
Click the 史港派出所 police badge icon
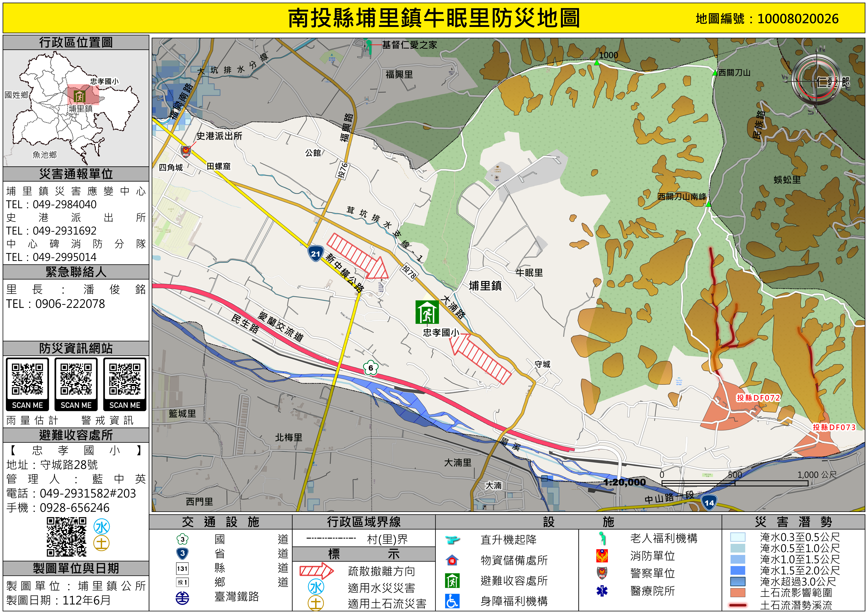tap(186, 151)
